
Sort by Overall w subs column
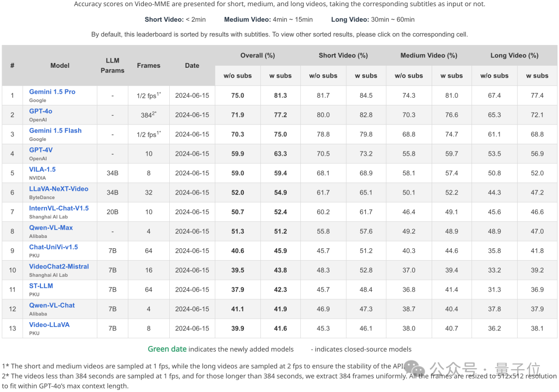pos(281,76)
